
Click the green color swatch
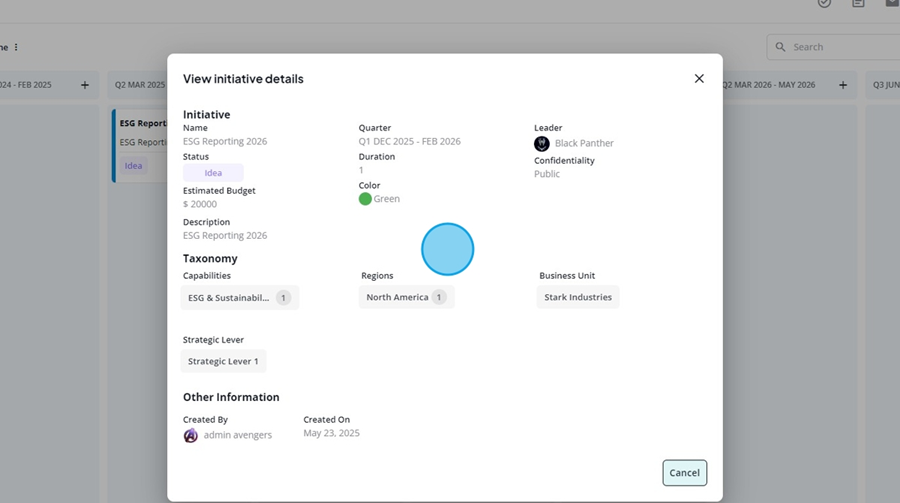coord(365,199)
